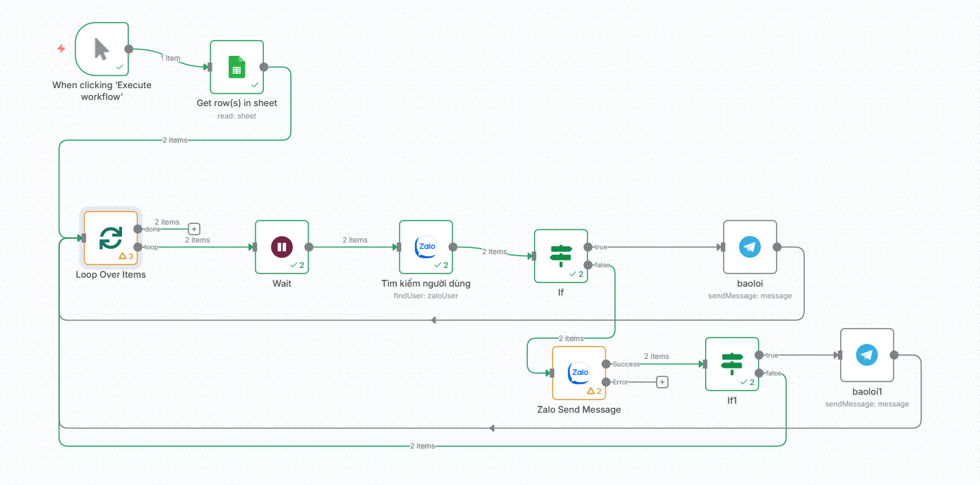This screenshot has height=485, width=980.
Task: Click the done output handle of Loop node
Action: tap(138, 229)
